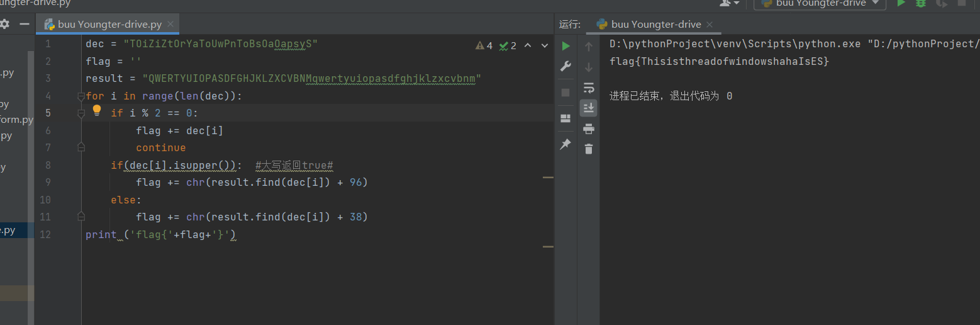The height and width of the screenshot is (325, 980).
Task: Click the flag output text in console
Action: click(720, 62)
